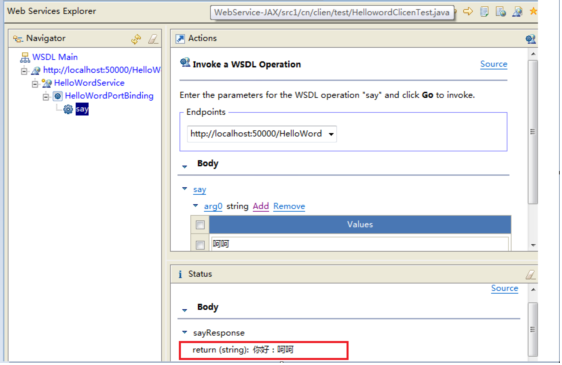
Task: Click the Web Services Explorer title text
Action: [52, 11]
